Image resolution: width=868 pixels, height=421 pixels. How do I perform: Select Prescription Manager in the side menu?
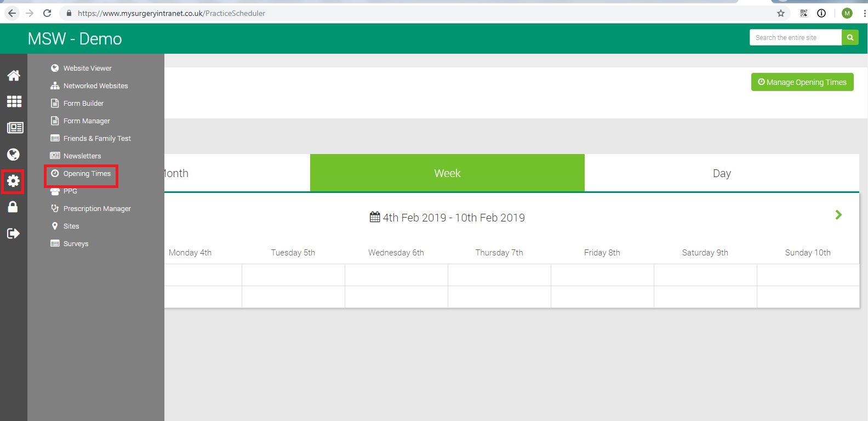click(x=96, y=209)
